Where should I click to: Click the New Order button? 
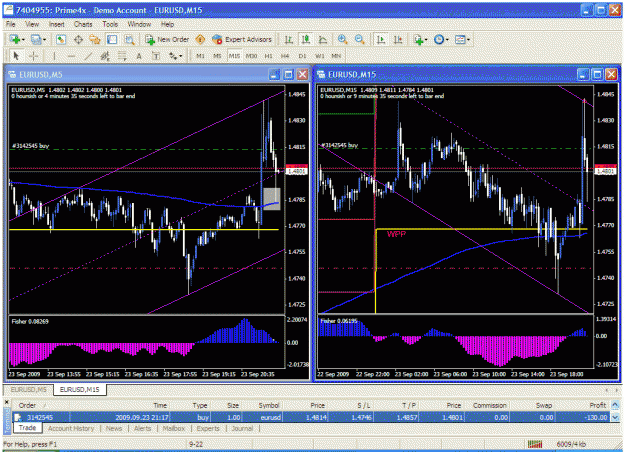tap(167, 39)
